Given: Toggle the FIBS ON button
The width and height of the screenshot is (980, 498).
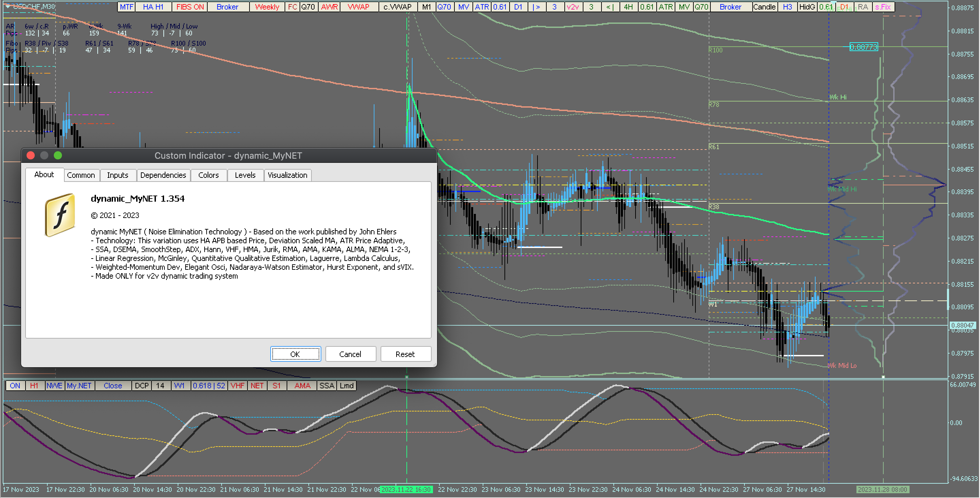Looking at the screenshot, I should tap(190, 7).
